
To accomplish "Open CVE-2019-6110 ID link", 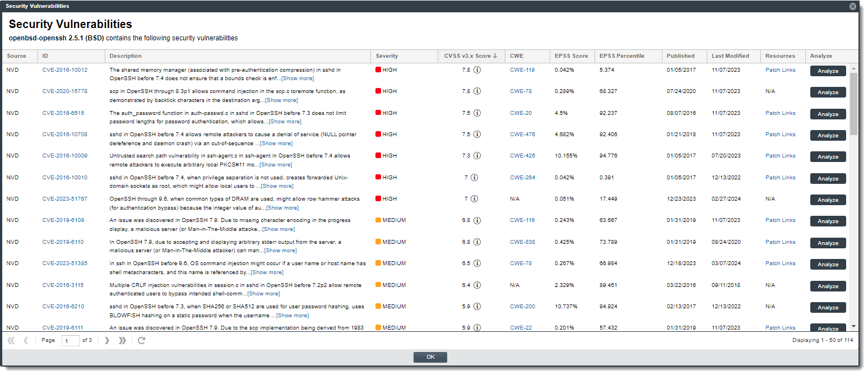I will pos(63,242).
